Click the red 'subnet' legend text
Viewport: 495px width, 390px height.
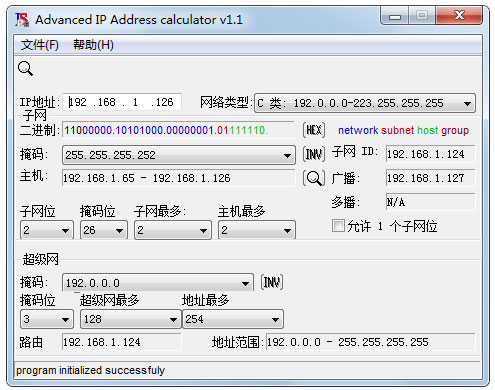tap(397, 130)
